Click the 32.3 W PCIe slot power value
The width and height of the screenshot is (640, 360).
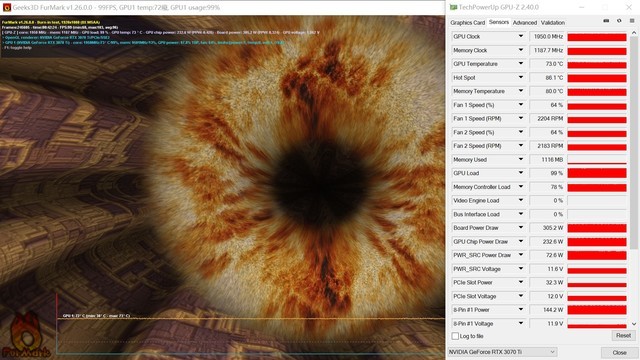click(x=554, y=282)
